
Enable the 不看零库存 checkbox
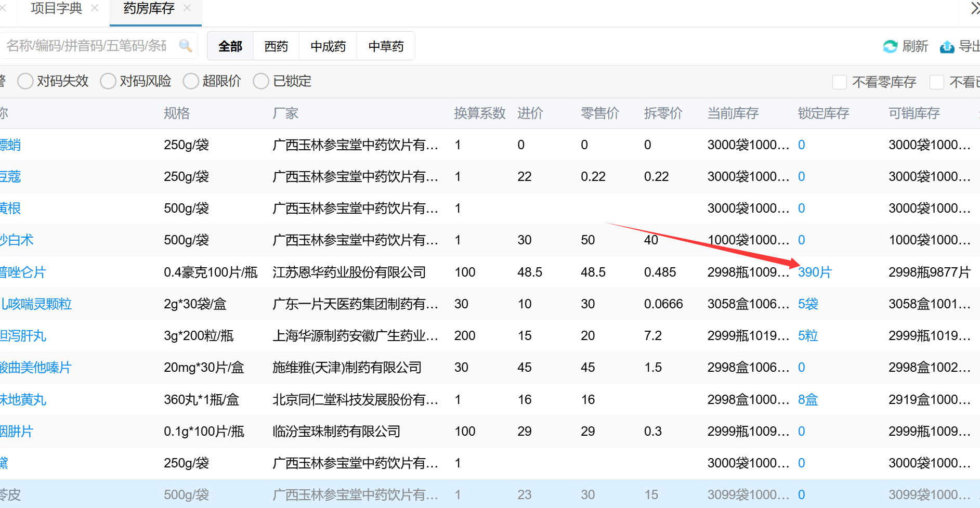tap(840, 82)
